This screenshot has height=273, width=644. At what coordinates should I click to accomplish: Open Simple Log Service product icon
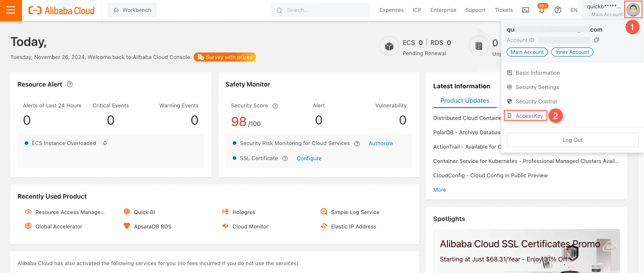(324, 212)
